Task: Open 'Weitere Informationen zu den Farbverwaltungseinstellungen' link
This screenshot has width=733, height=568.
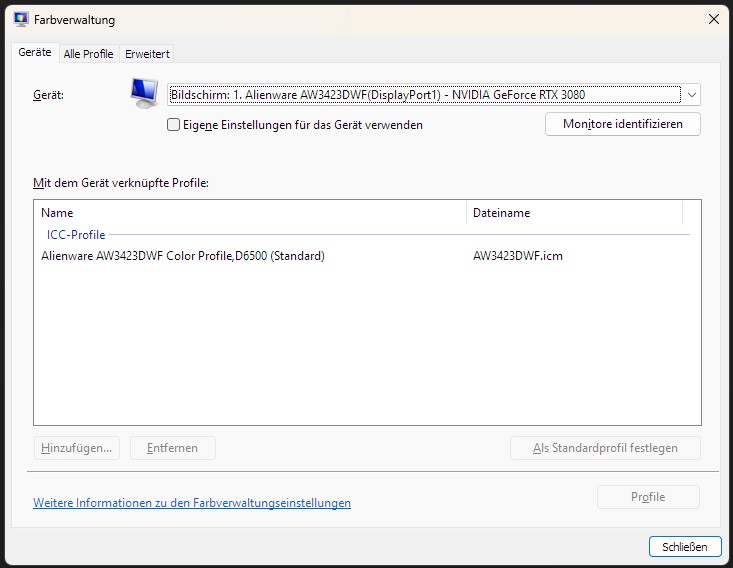Action: point(192,503)
